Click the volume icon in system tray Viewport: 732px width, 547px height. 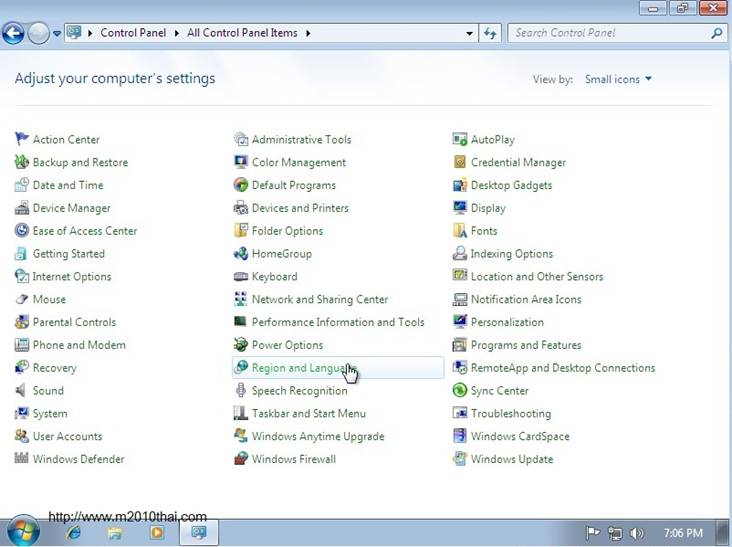pyautogui.click(x=637, y=533)
